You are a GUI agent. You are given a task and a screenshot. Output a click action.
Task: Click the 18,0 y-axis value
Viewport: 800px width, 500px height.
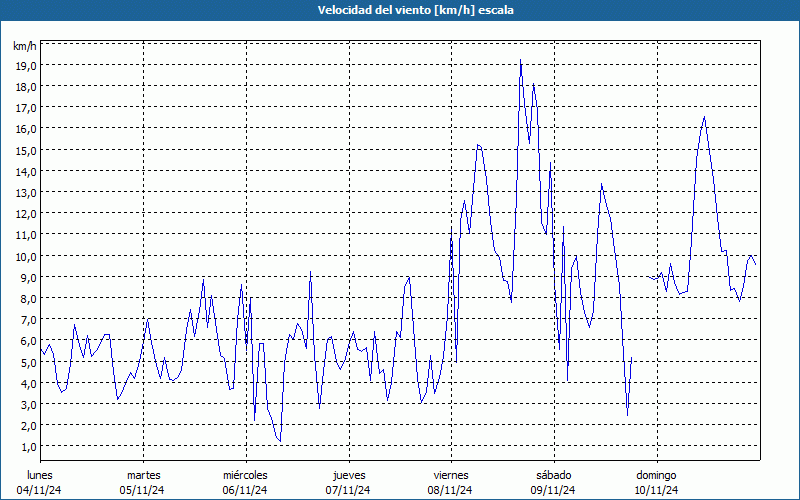click(27, 87)
